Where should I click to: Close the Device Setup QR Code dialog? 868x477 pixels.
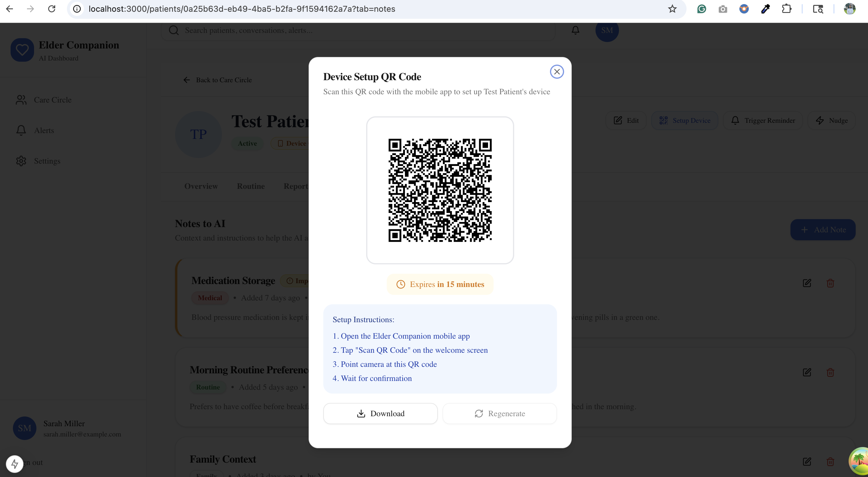557,72
